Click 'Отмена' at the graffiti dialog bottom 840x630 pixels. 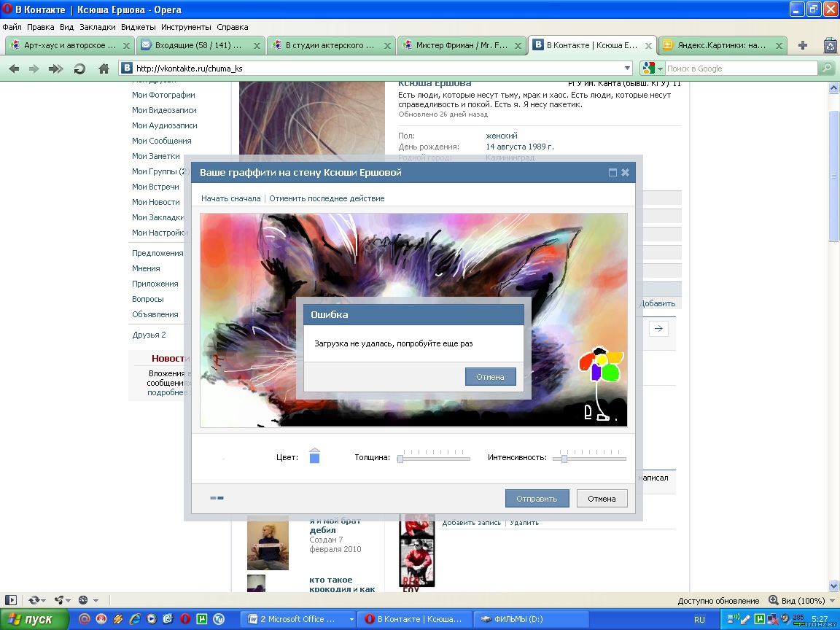[x=602, y=498]
